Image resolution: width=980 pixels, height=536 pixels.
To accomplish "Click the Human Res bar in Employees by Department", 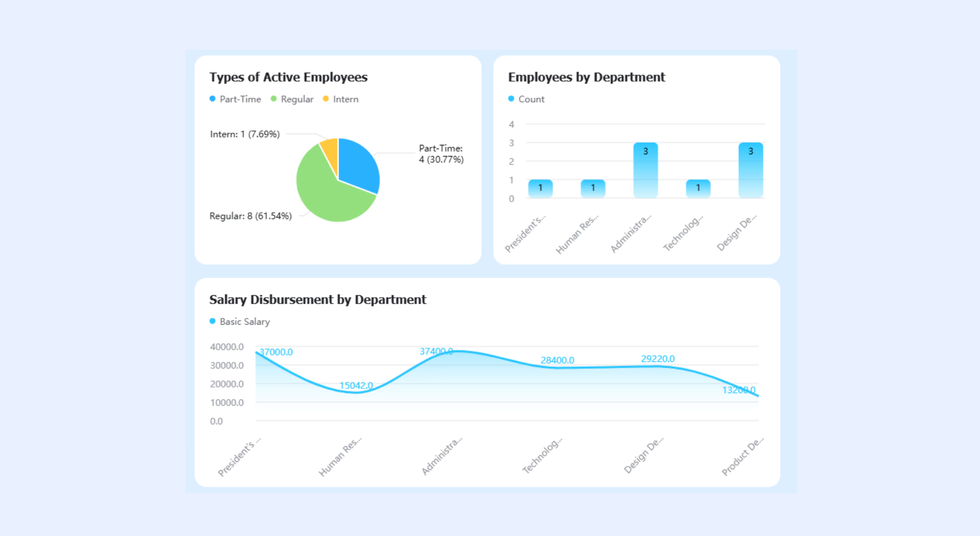I will pos(593,189).
